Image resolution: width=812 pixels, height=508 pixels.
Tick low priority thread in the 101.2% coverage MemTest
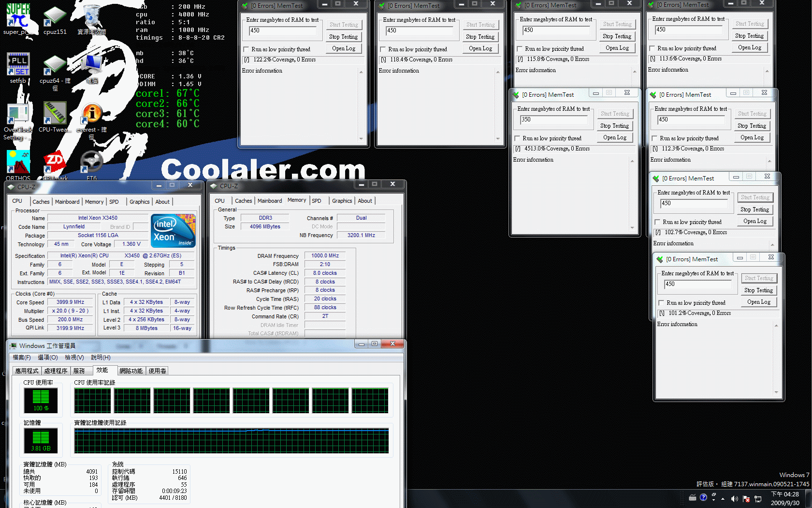[662, 303]
